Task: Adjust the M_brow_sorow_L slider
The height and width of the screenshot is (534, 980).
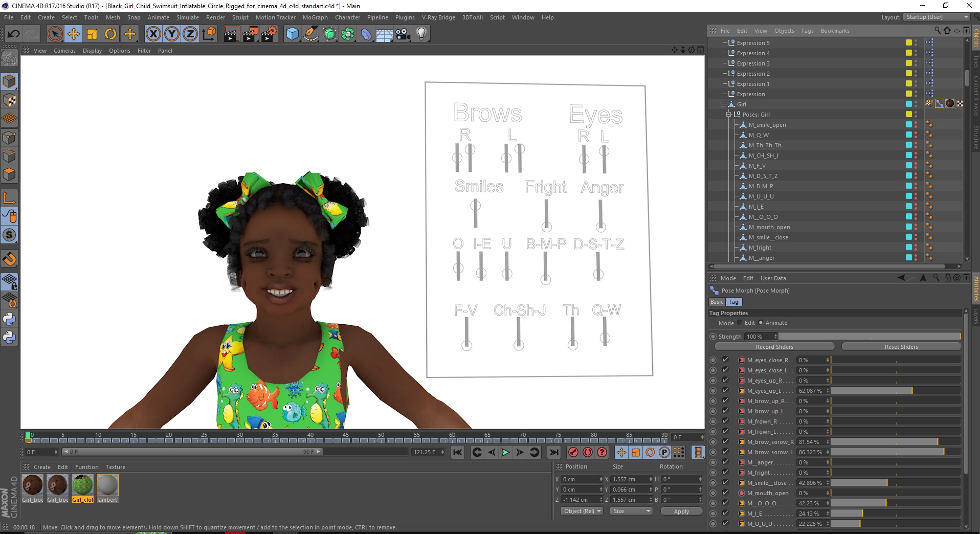Action: click(x=896, y=452)
